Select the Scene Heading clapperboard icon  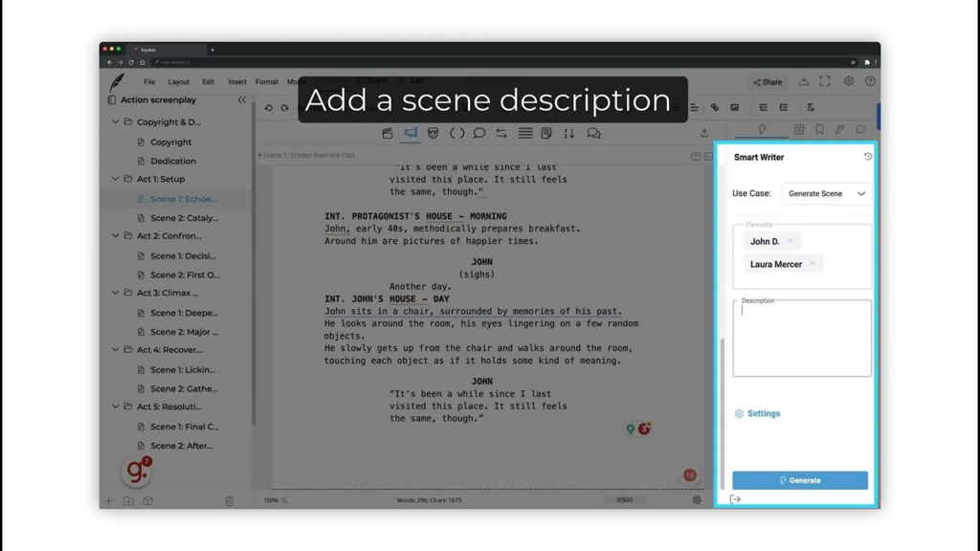click(388, 133)
